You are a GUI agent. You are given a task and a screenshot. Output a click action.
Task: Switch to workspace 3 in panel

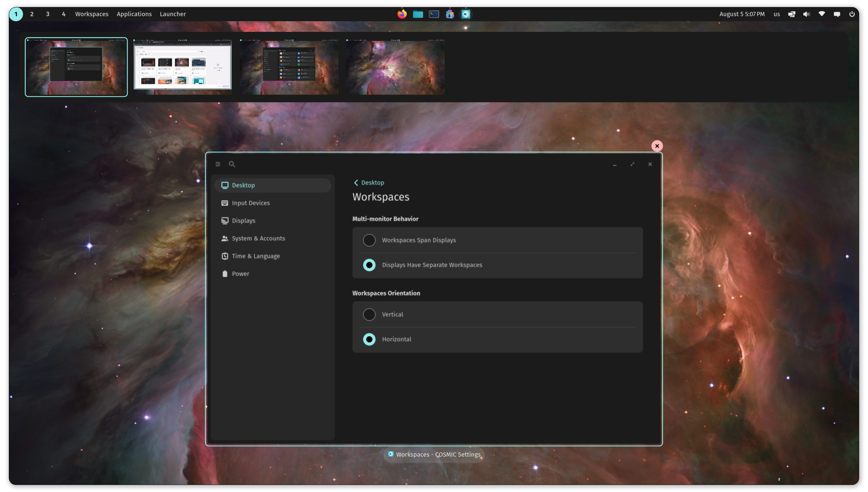tap(47, 14)
